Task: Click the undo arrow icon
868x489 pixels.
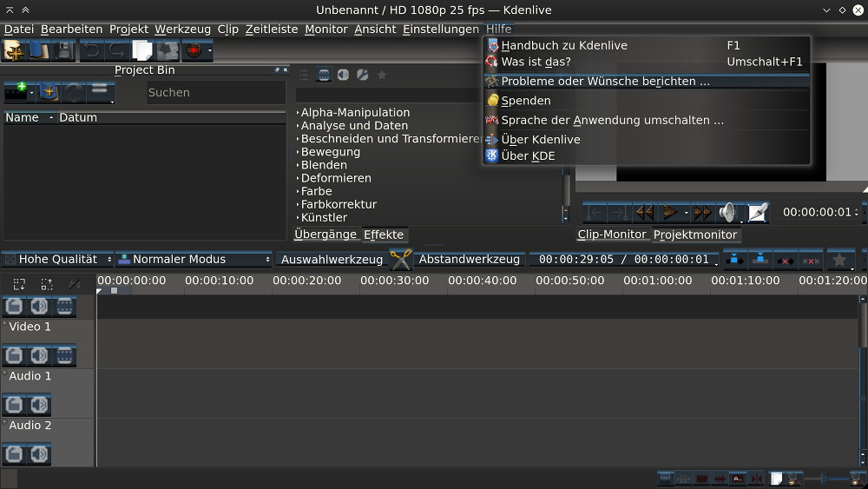Action: (92, 50)
